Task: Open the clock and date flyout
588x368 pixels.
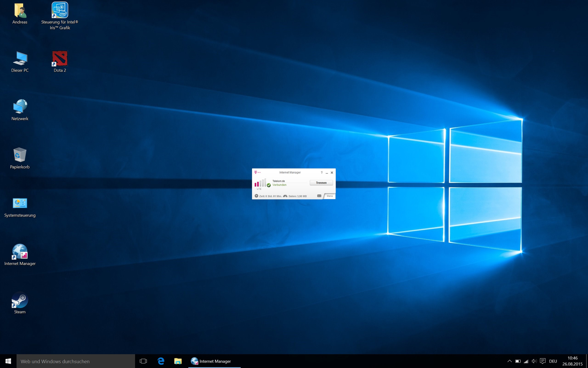Action: tap(572, 361)
